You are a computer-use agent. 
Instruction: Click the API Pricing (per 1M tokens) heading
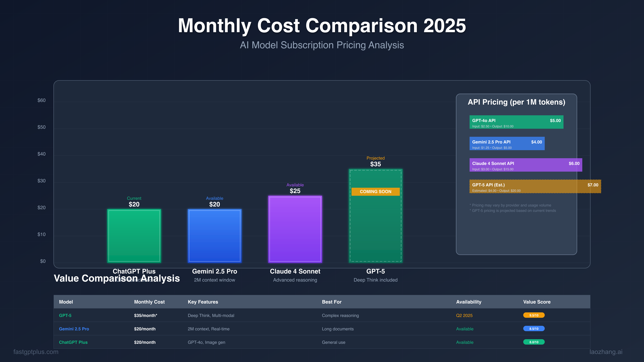coord(517,102)
